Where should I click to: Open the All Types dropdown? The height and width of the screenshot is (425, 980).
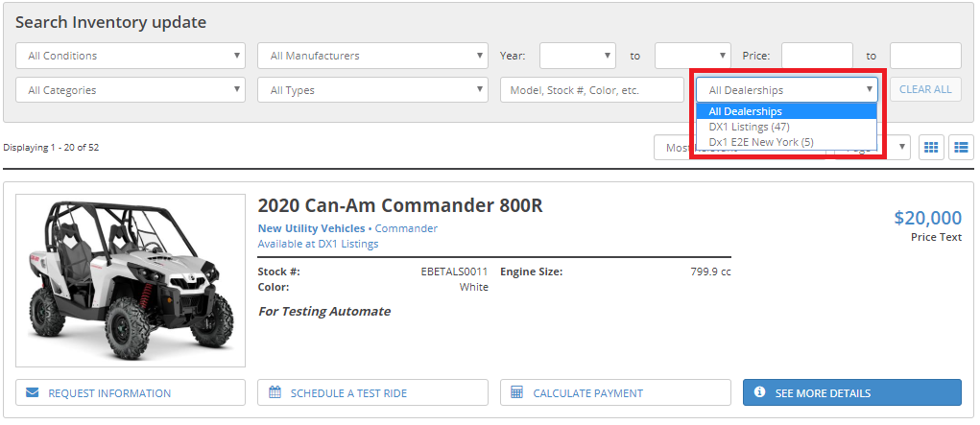pyautogui.click(x=372, y=90)
